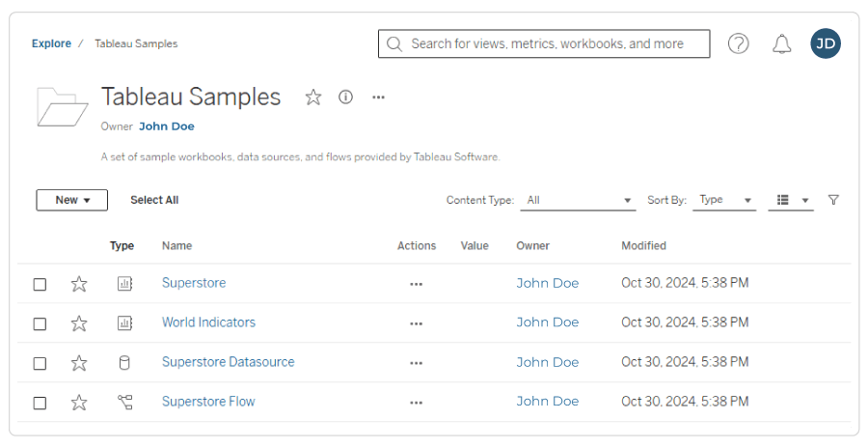Viewport: 868px width, 448px height.
Task: Open the Content Type All dropdown
Action: (x=578, y=200)
